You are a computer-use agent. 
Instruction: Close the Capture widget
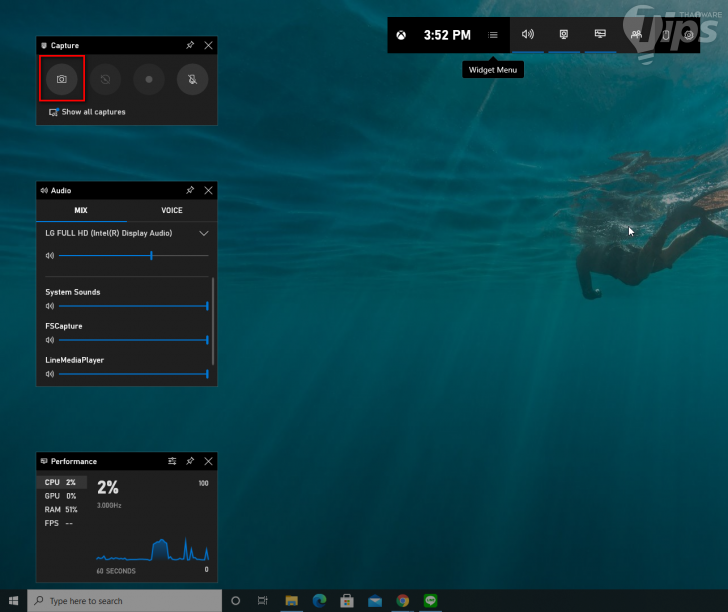(x=208, y=45)
